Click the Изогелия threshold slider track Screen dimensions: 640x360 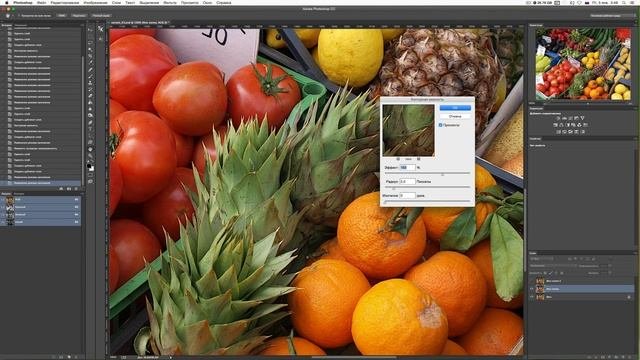click(427, 201)
